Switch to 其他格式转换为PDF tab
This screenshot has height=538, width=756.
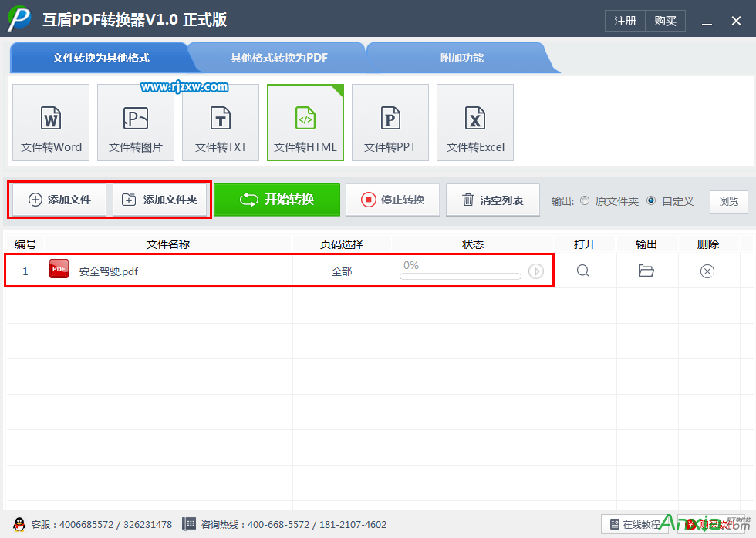(x=278, y=58)
